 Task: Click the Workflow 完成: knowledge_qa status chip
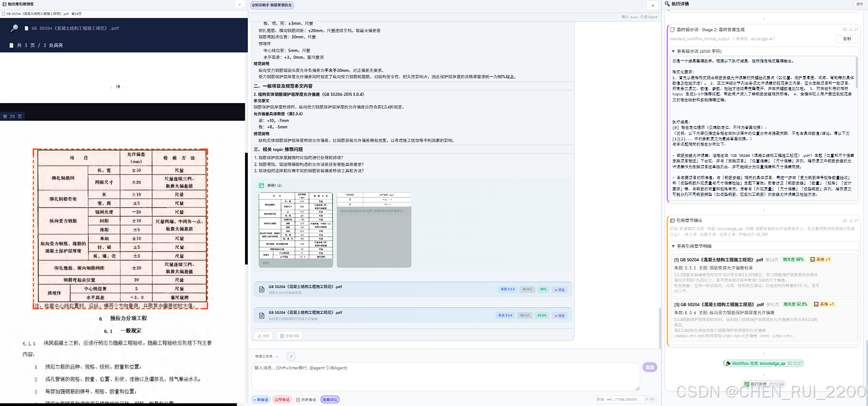763,364
